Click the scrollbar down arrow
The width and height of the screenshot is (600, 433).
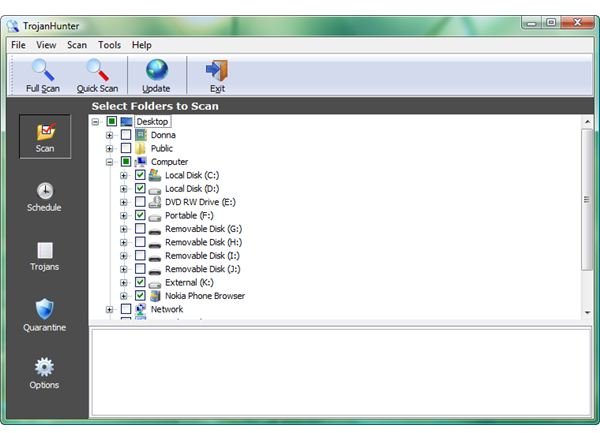click(x=587, y=313)
